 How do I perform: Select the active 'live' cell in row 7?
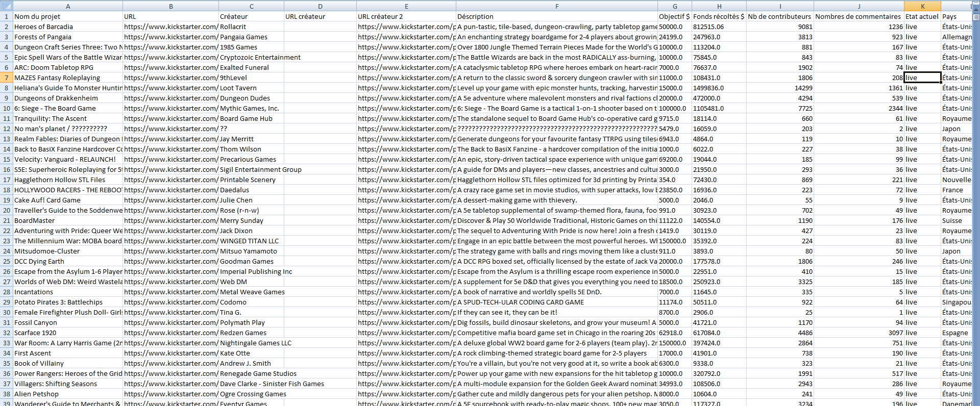[x=922, y=78]
